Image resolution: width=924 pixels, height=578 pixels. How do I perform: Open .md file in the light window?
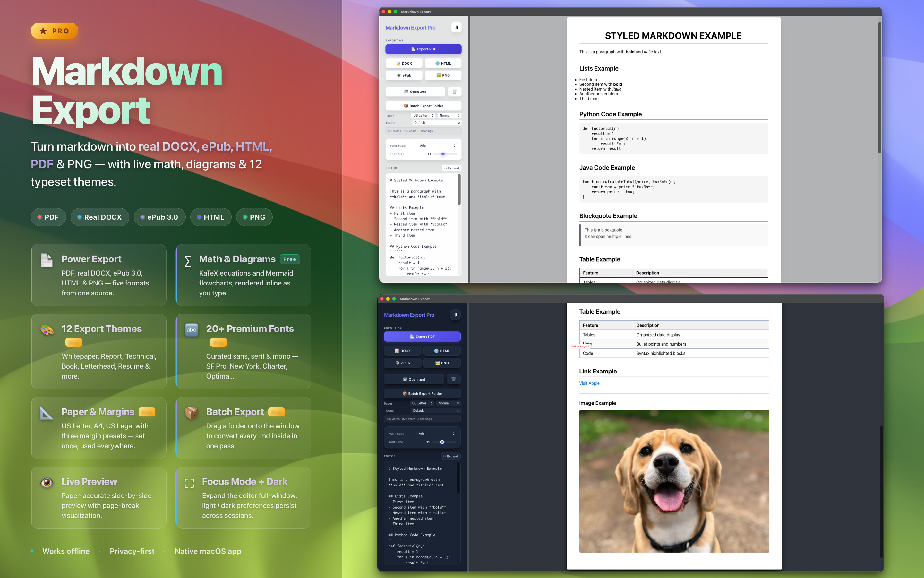click(x=415, y=92)
